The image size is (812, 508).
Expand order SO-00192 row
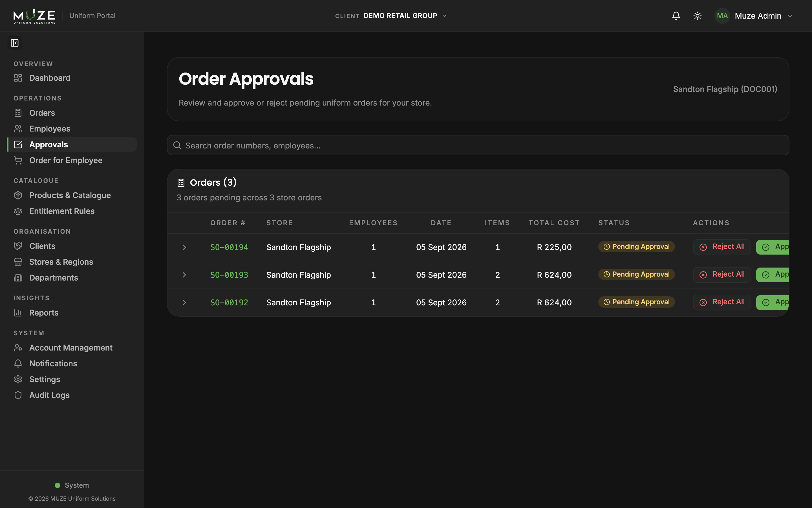(184, 302)
